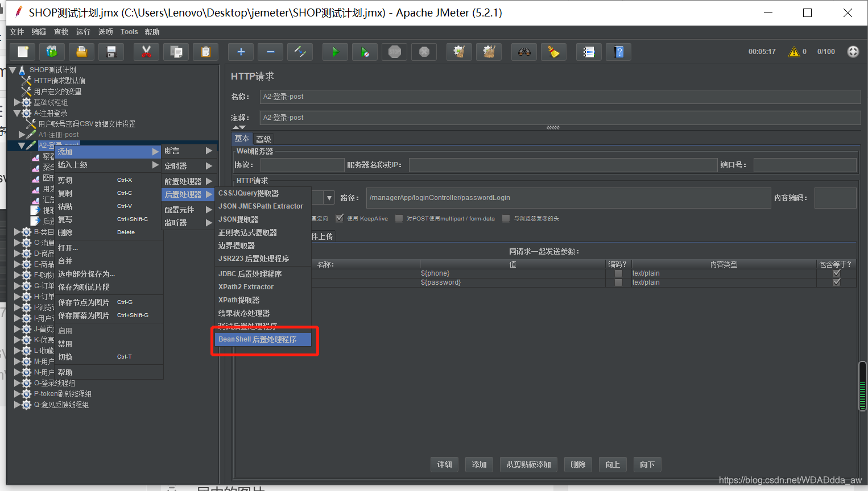Open the 文件 menu
This screenshot has height=491, width=868.
pos(17,32)
